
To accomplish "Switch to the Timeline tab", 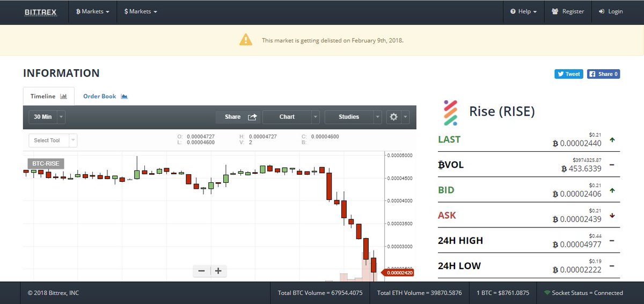I will 49,97.
